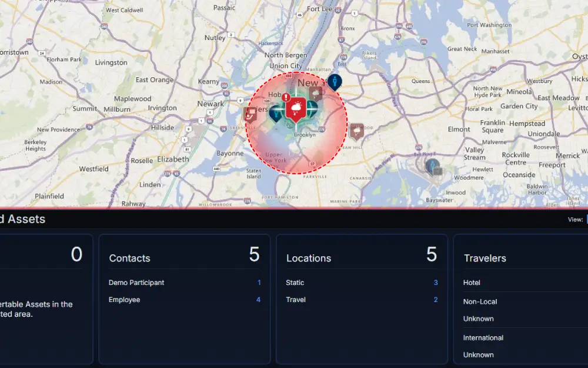Select the International row in Travelers
The image size is (588, 368).
click(525, 337)
